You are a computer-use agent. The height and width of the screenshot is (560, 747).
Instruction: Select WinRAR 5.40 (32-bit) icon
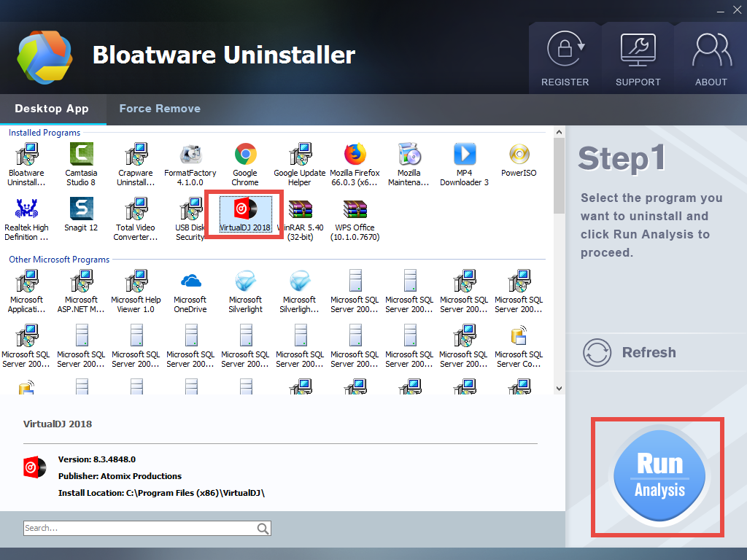[300, 209]
